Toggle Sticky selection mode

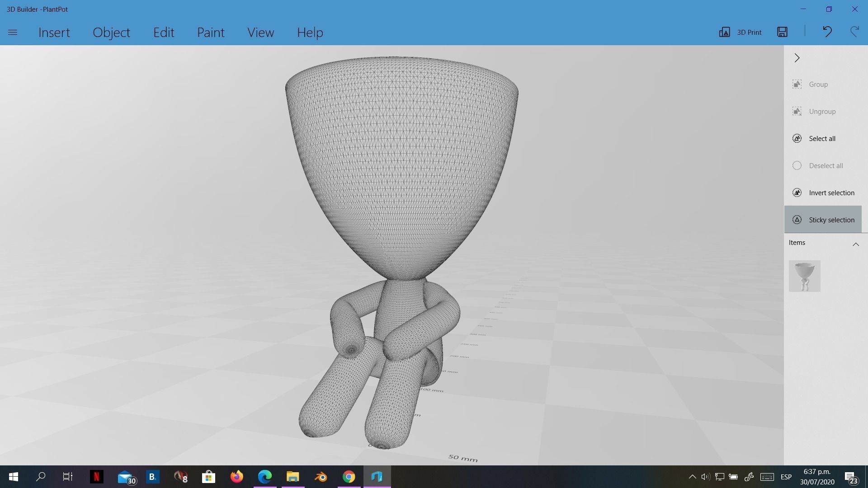[x=823, y=220]
